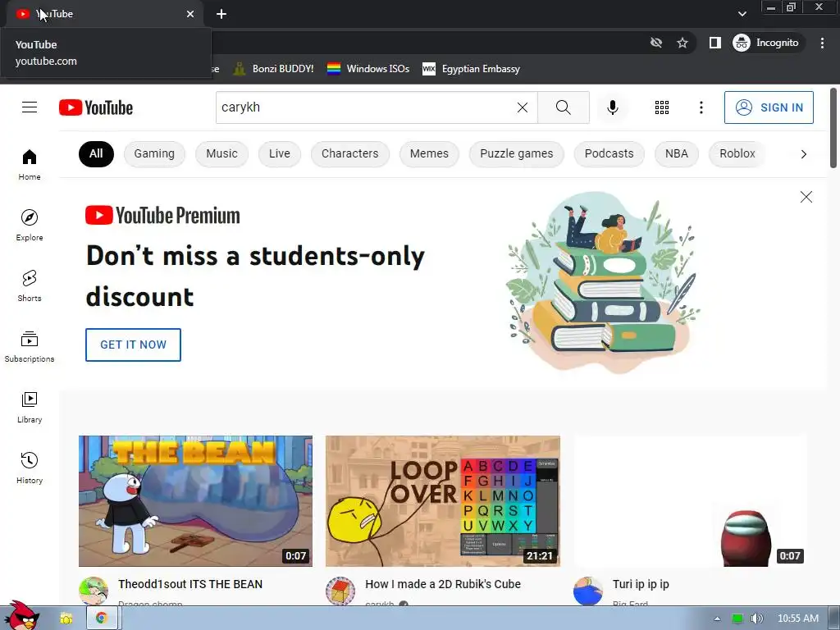The height and width of the screenshot is (630, 840).
Task: Open YouTube settings three-dot menu
Action: (701, 107)
